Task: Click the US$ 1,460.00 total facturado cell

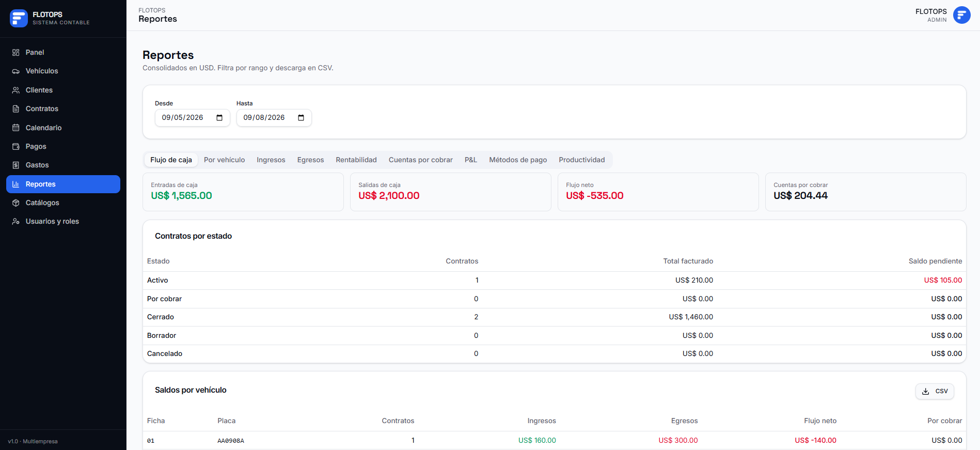Action: [x=691, y=317]
